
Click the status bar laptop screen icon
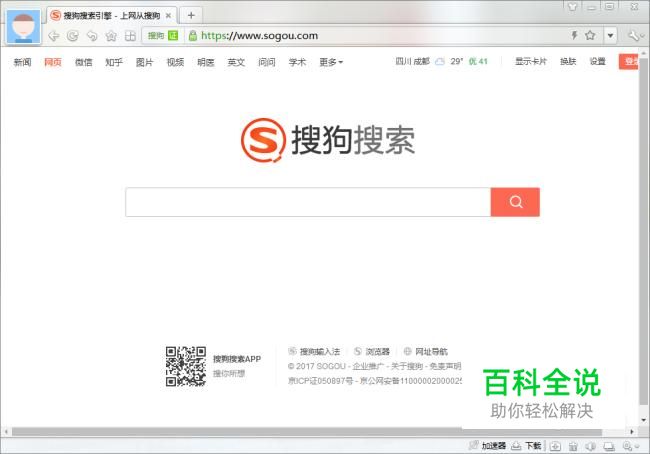609,446
